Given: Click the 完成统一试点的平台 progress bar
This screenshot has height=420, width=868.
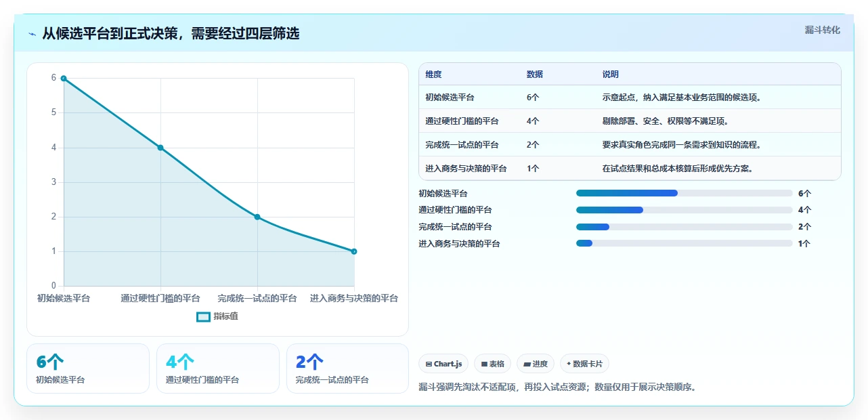Looking at the screenshot, I should coord(684,227).
